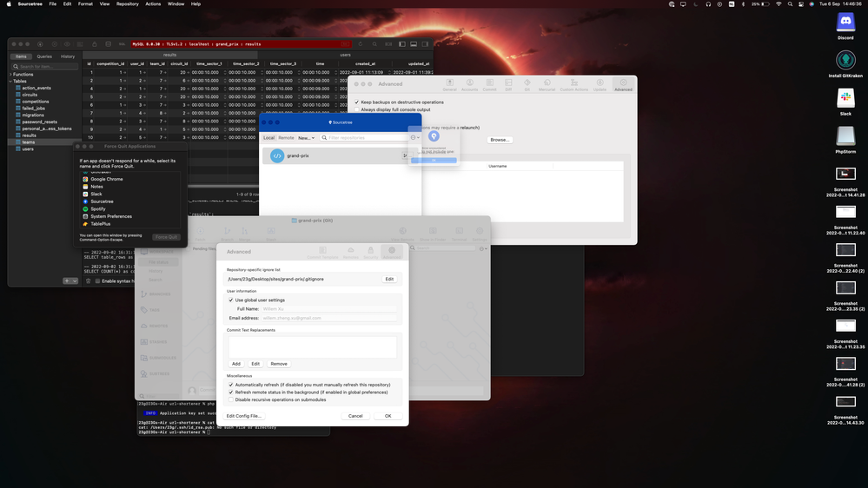Select the grand-prix repository icon
This screenshot has height=488, width=868.
(277, 155)
